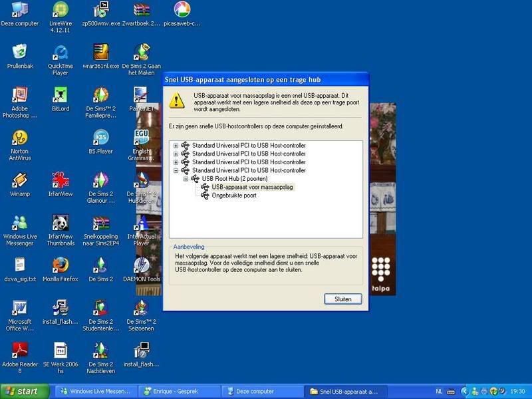Launch the DAEMON Tools desktop shortcut

142,270
